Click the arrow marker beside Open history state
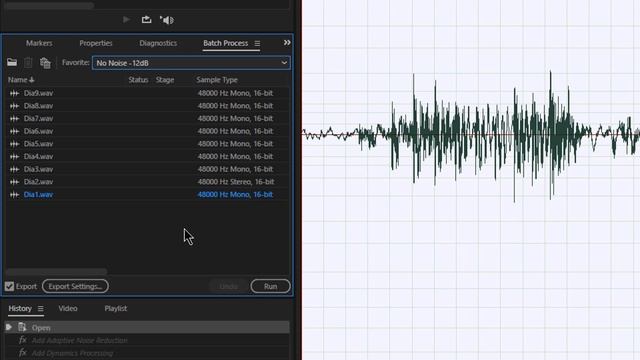Image resolution: width=640 pixels, height=360 pixels. pyautogui.click(x=9, y=327)
